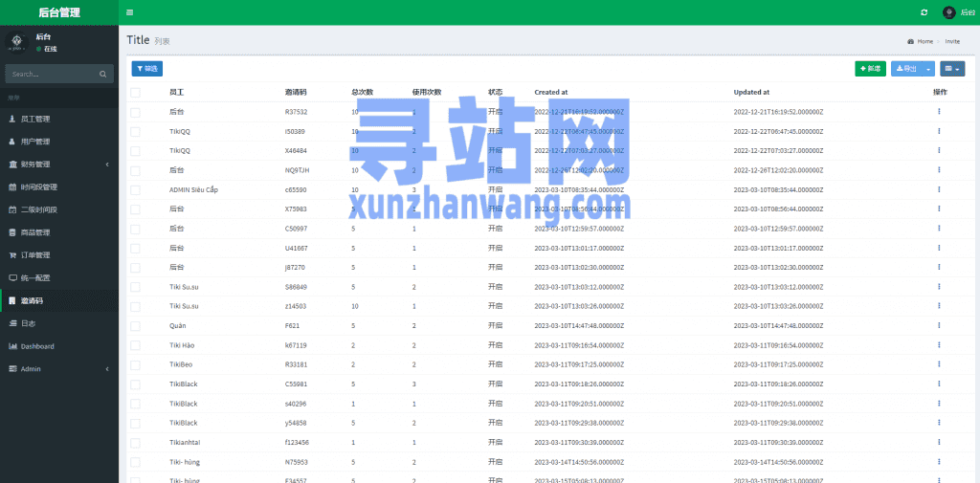Open 用户管理 in the sidebar
This screenshot has height=483, width=980.
(x=59, y=142)
